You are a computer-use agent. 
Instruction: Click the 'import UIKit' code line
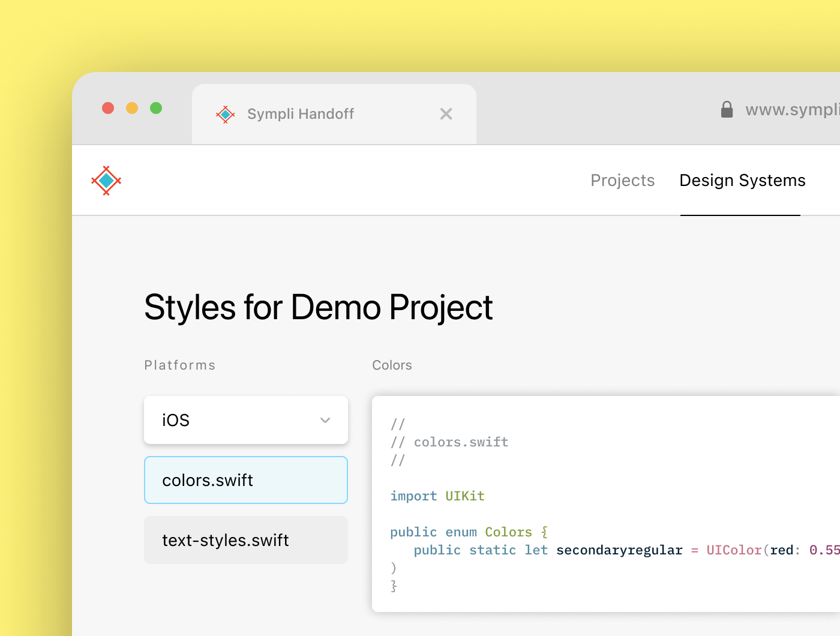click(x=437, y=496)
